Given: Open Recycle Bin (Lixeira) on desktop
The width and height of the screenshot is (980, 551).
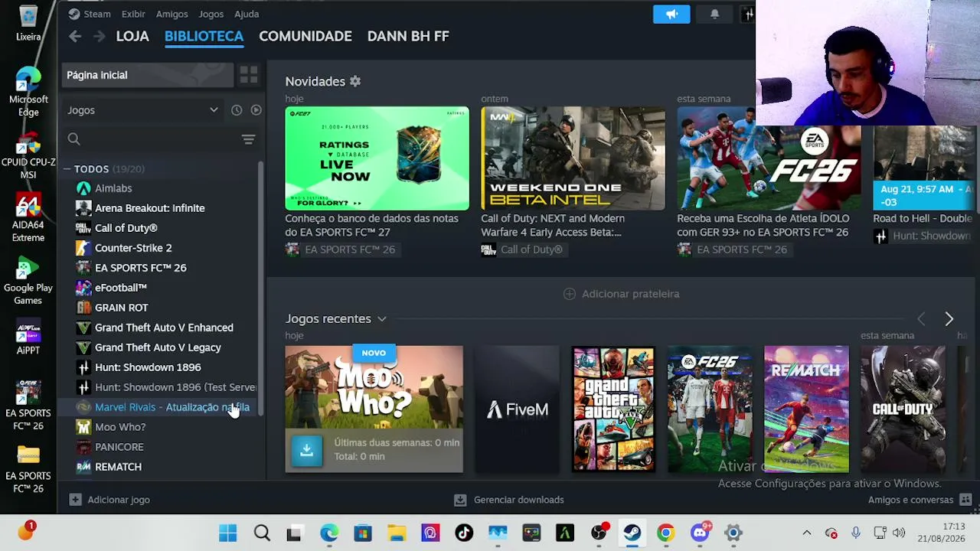Looking at the screenshot, I should point(28,23).
